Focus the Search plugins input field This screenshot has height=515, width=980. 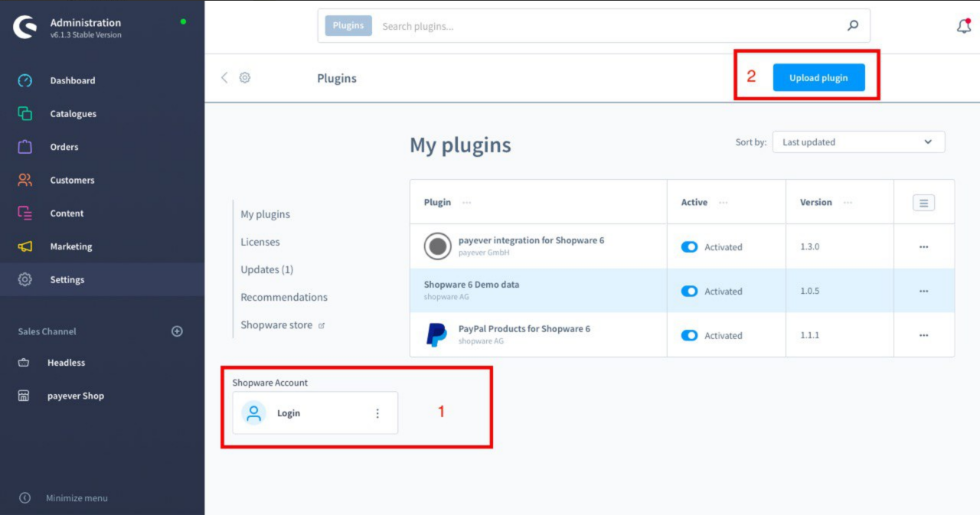click(609, 26)
